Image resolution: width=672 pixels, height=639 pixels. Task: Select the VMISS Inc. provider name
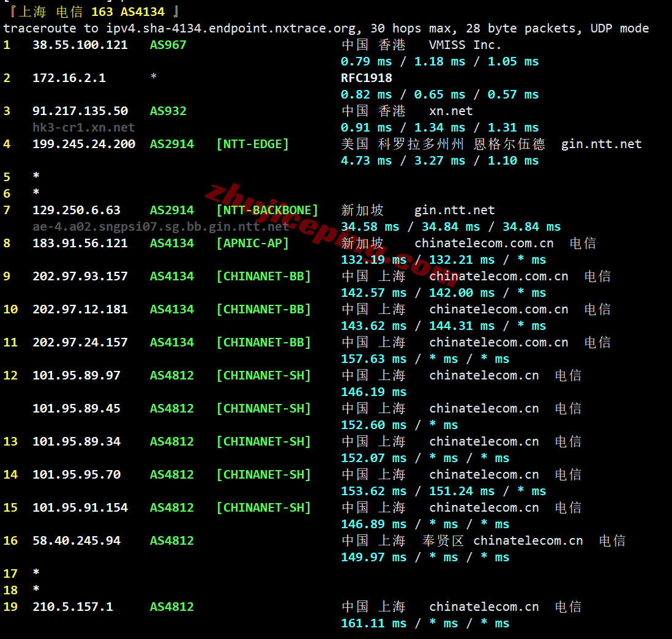465,45
